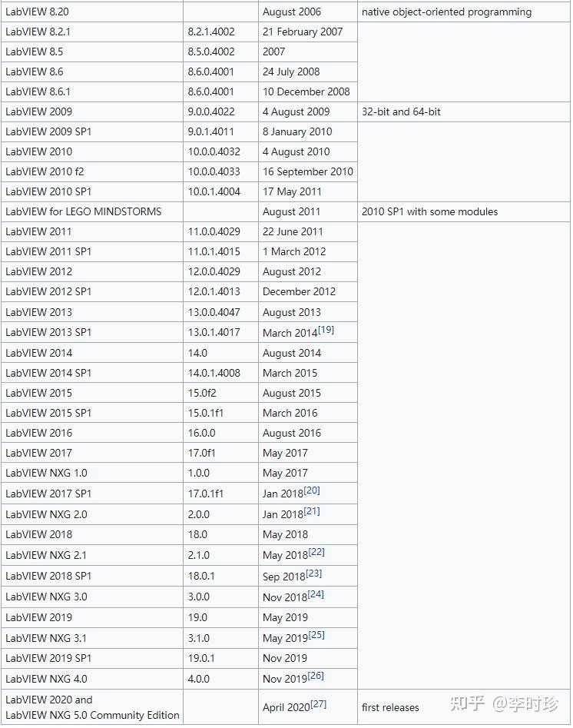
Task: Select the '4 August 2009' date cell
Action: click(x=307, y=111)
